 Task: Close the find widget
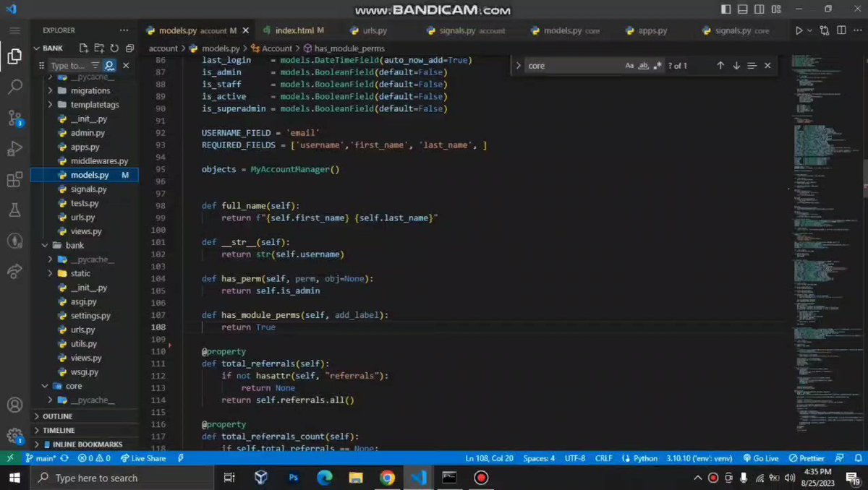(x=767, y=66)
